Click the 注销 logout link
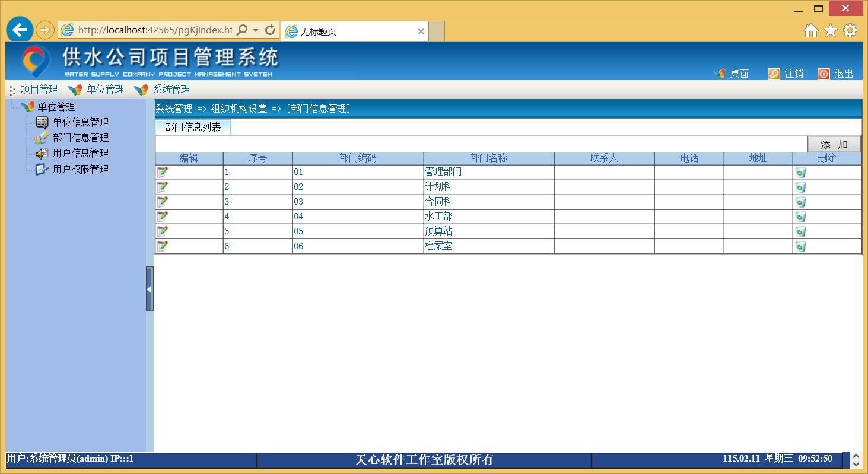 (786, 74)
